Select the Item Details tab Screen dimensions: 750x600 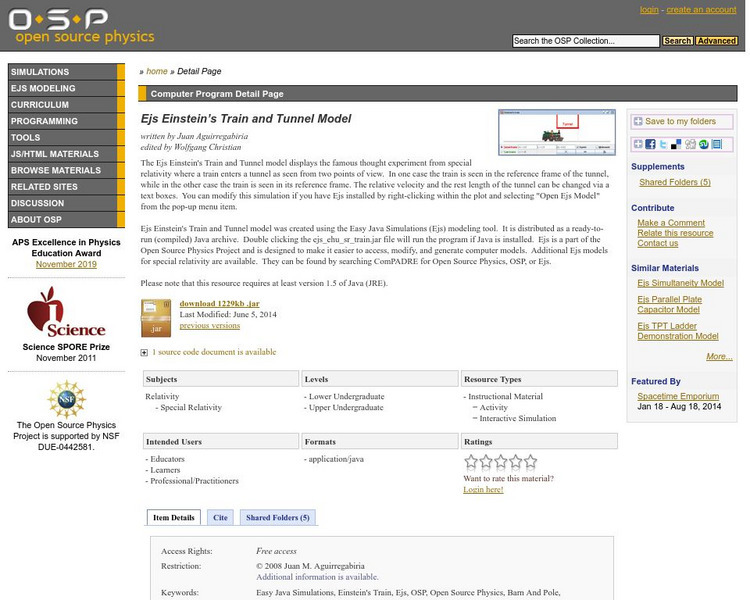click(174, 517)
